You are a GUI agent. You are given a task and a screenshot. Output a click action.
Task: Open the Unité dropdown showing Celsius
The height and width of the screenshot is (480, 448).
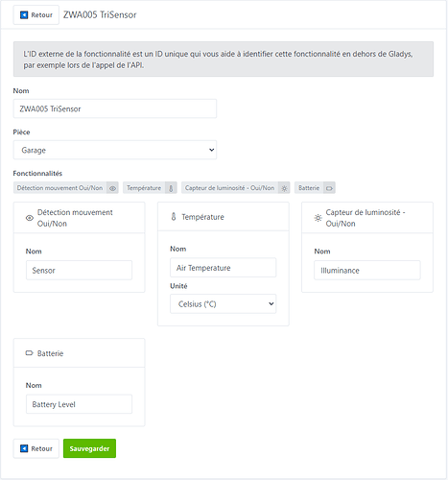223,304
